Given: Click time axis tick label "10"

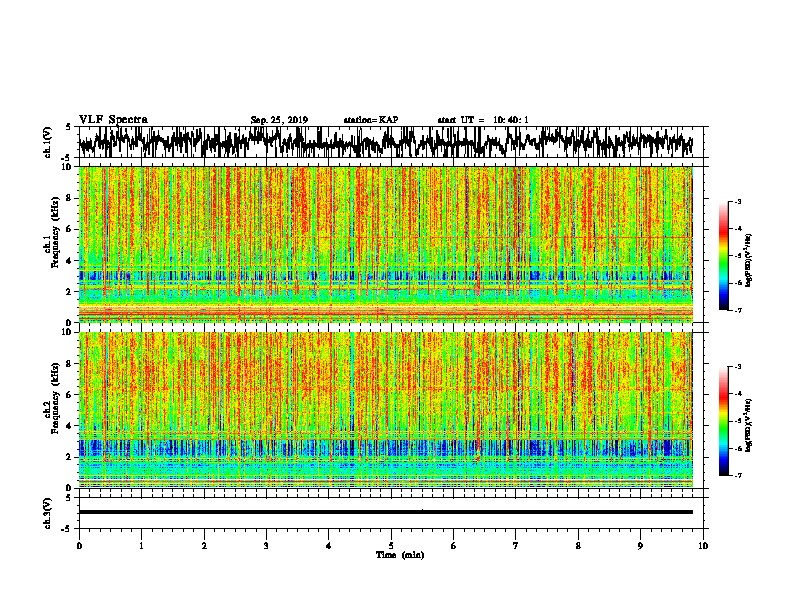Looking at the screenshot, I should tap(703, 546).
